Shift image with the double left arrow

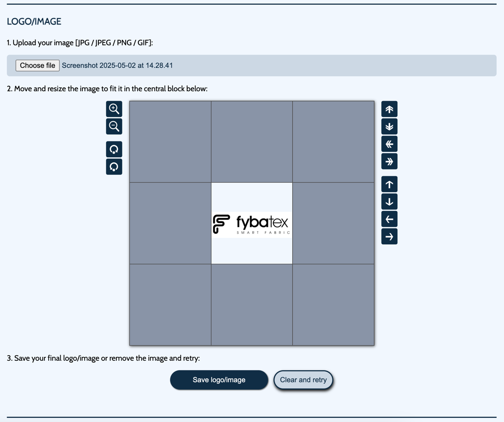[389, 144]
